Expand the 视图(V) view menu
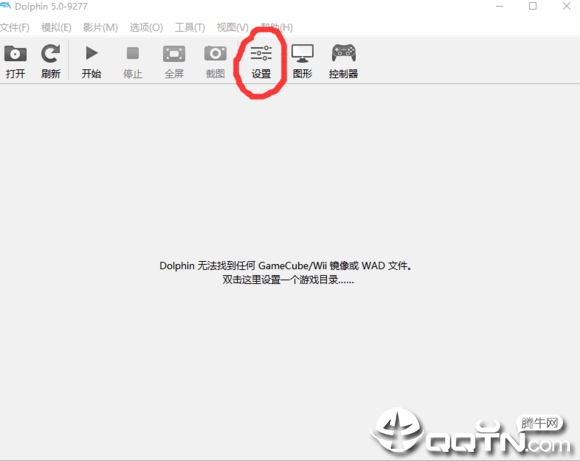Image resolution: width=580 pixels, height=461 pixels. click(x=233, y=27)
